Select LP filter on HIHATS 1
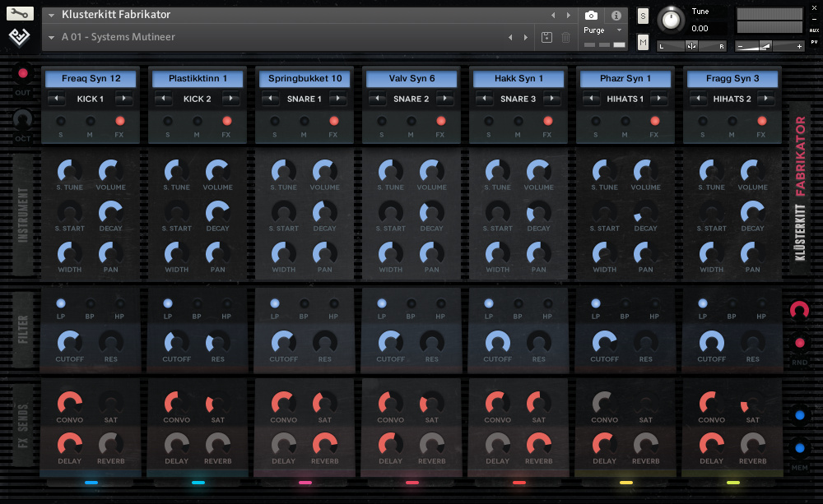 (x=596, y=303)
